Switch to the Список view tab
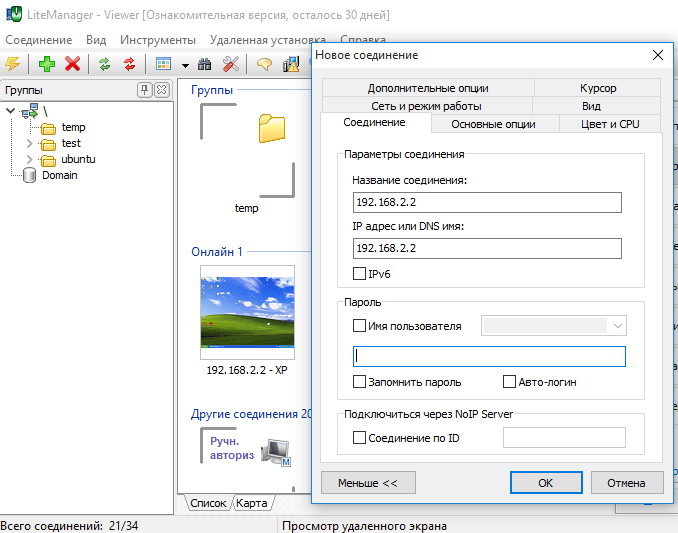 coord(208,503)
